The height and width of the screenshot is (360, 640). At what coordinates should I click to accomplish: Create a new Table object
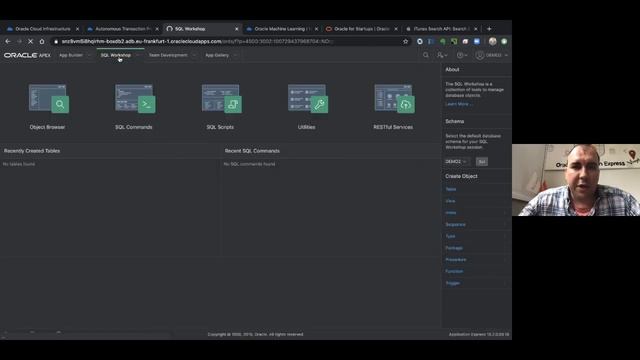451,189
